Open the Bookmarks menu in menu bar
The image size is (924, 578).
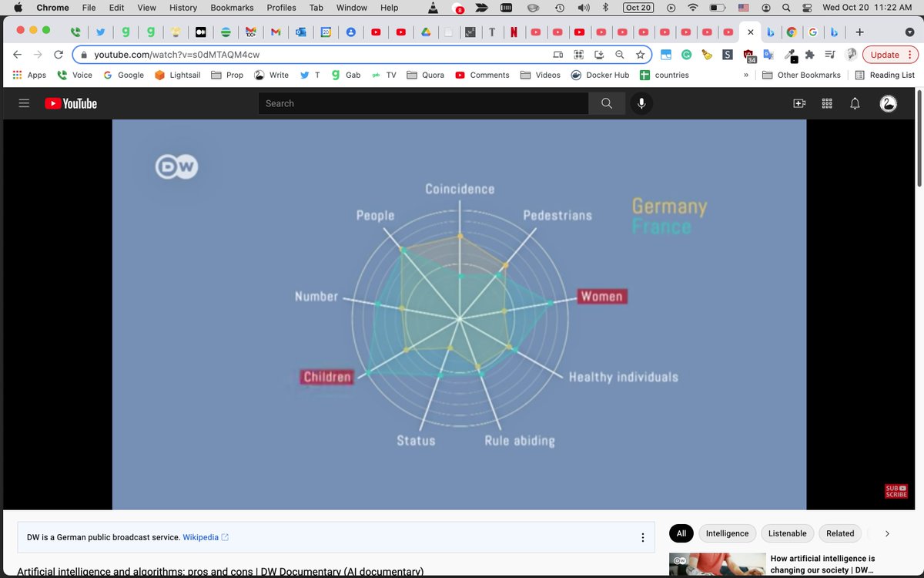[232, 8]
